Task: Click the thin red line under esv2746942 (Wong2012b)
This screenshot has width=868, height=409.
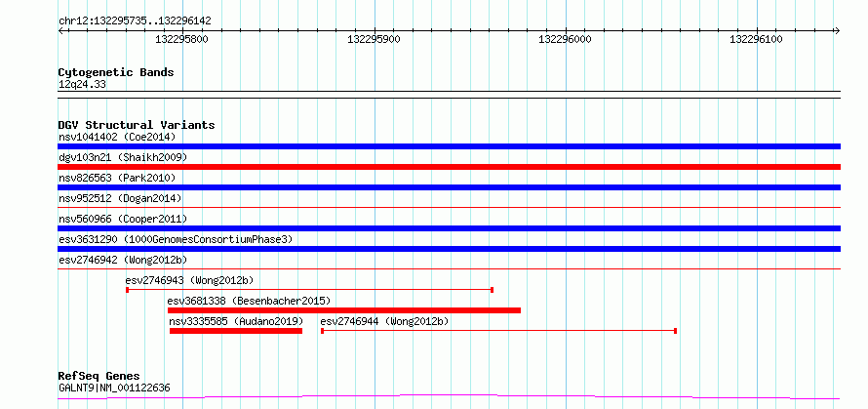Action: (449, 268)
